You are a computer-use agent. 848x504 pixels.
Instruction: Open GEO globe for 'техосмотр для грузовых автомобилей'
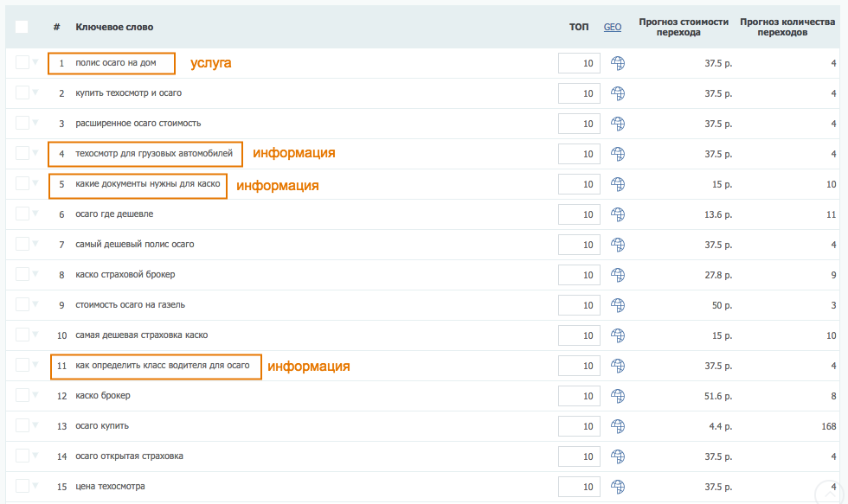[617, 154]
